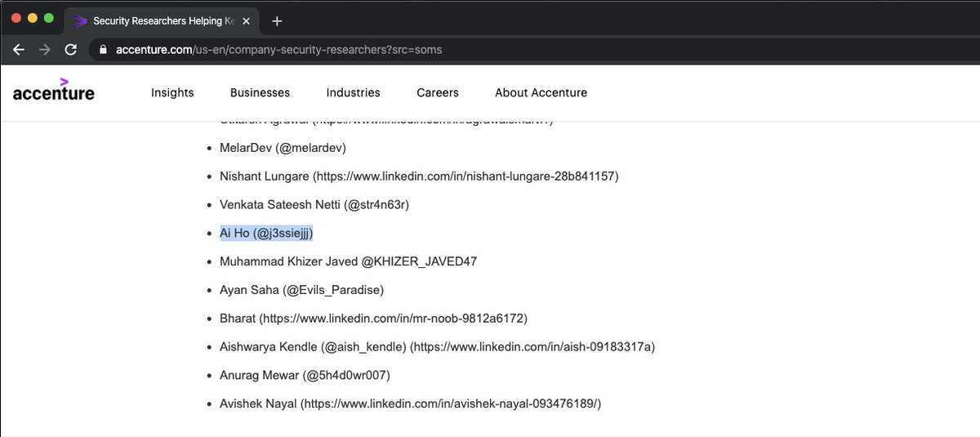
Task: Click the padlock site security icon
Action: (x=103, y=49)
